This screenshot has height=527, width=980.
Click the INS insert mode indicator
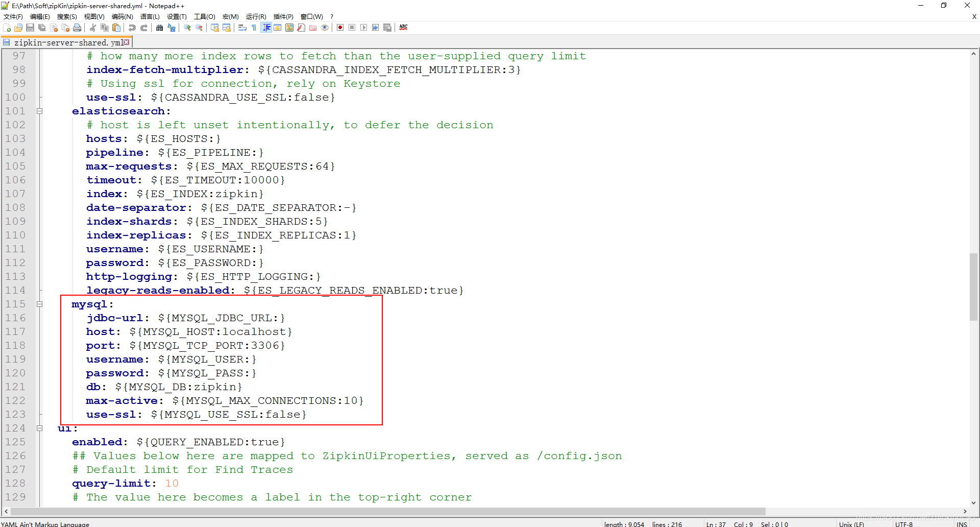[x=962, y=524]
